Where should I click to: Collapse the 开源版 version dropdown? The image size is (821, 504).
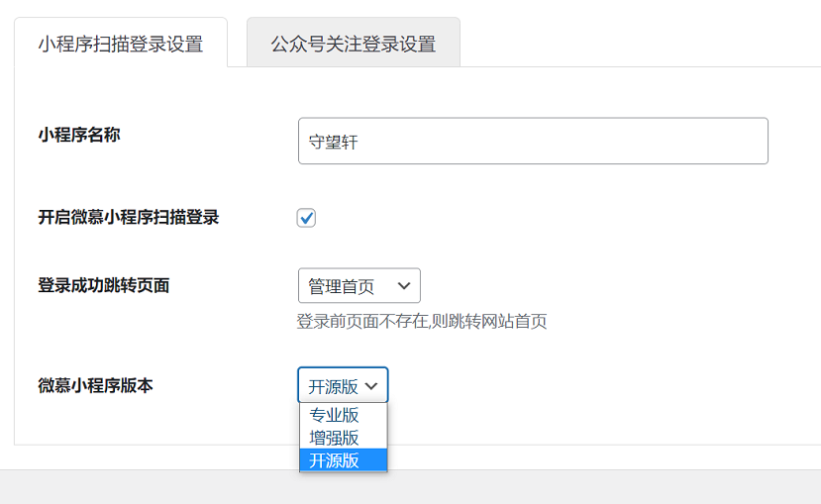pyautogui.click(x=343, y=386)
